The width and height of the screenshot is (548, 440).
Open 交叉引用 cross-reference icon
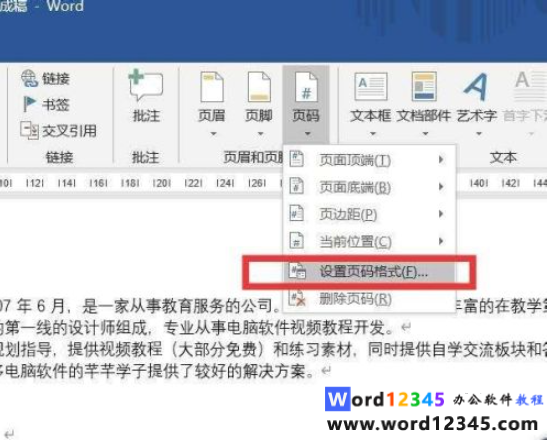(x=29, y=130)
